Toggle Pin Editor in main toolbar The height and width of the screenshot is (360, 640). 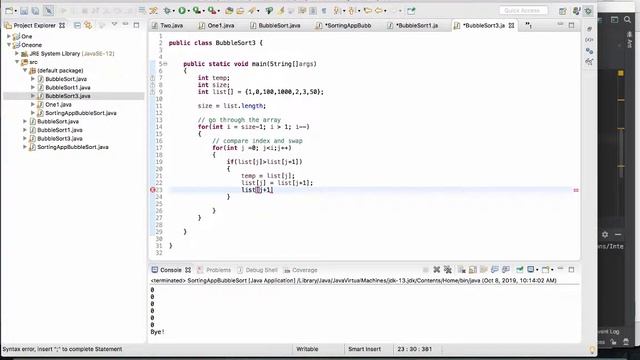[x=411, y=11]
